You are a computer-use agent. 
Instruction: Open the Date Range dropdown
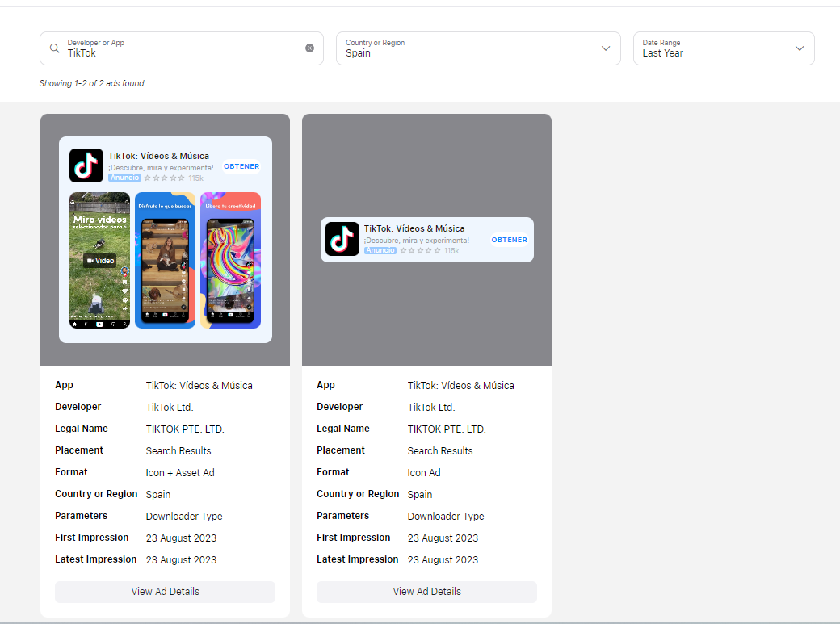pos(724,48)
